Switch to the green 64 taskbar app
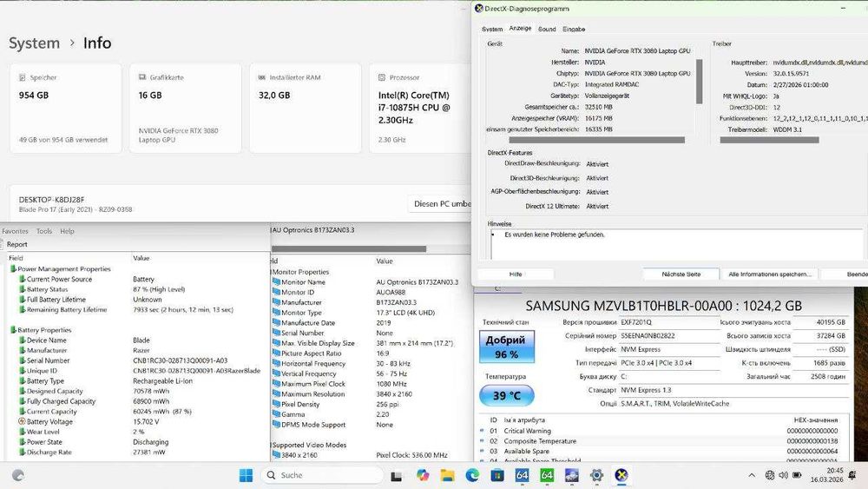The width and height of the screenshot is (868, 489). 547,475
